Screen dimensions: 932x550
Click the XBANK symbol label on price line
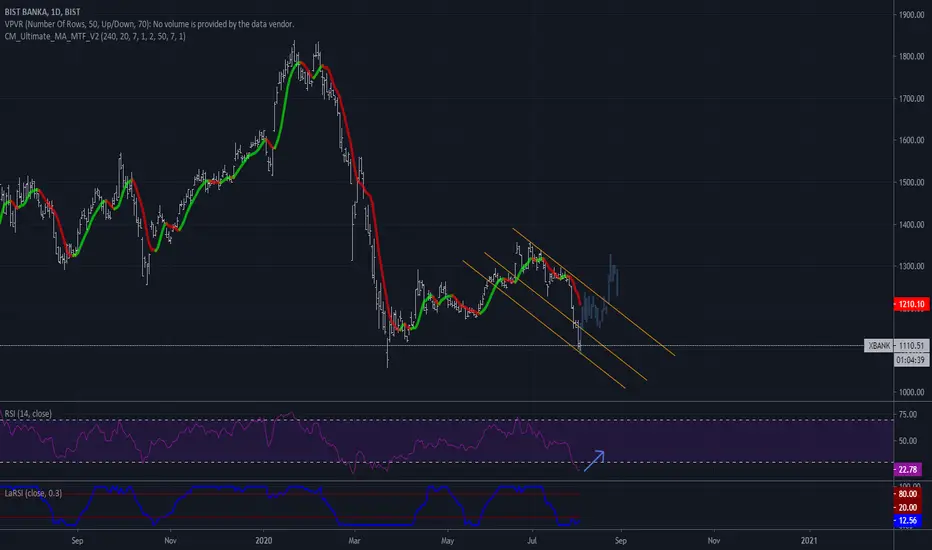(x=879, y=345)
